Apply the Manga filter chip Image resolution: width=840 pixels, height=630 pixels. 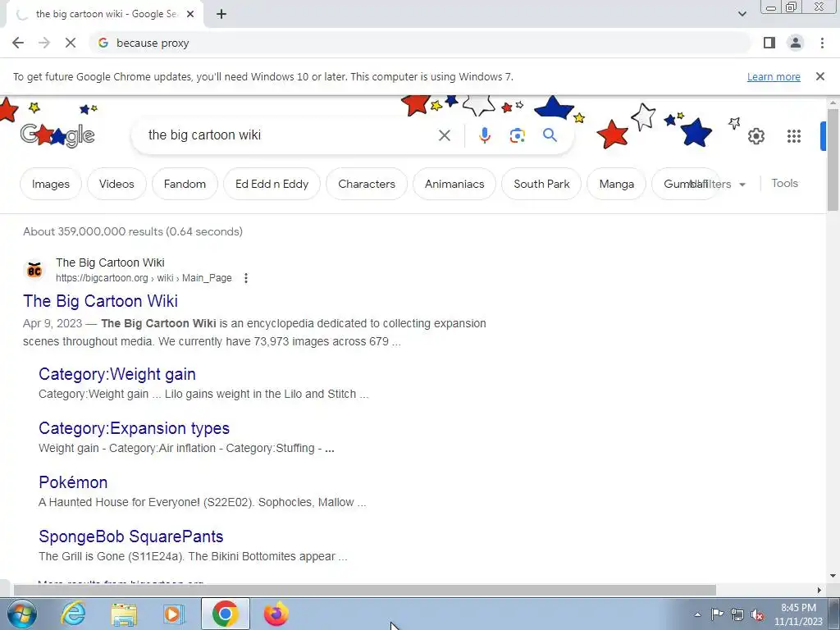(617, 184)
